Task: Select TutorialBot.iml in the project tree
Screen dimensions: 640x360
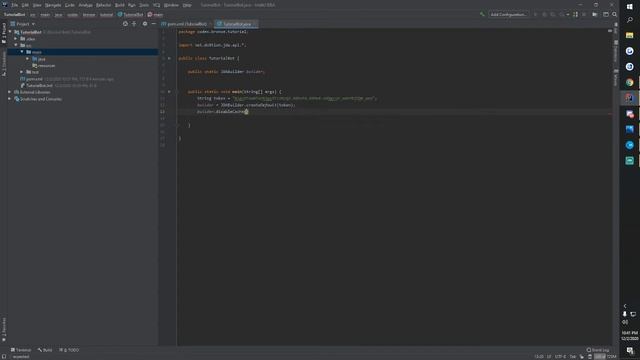Action: (36, 85)
